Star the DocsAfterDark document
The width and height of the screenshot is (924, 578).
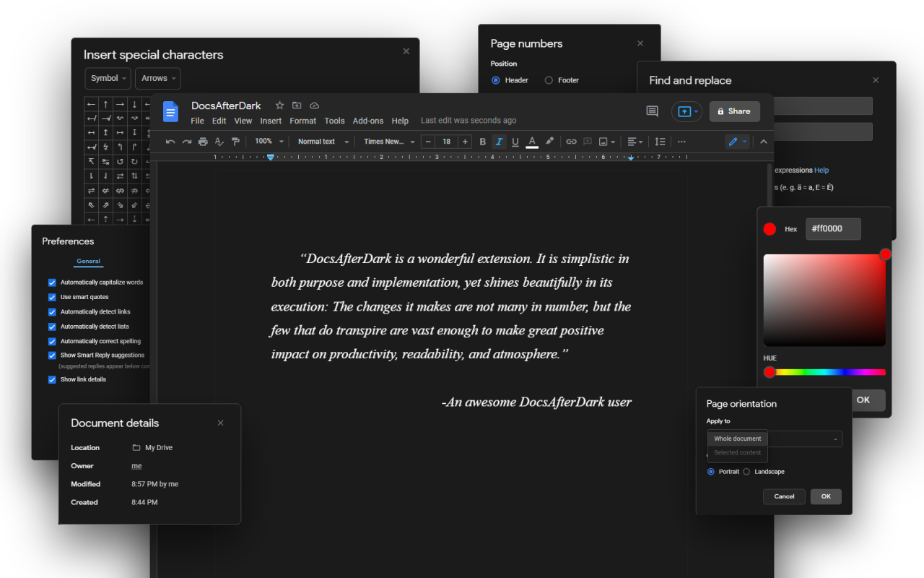(x=280, y=105)
